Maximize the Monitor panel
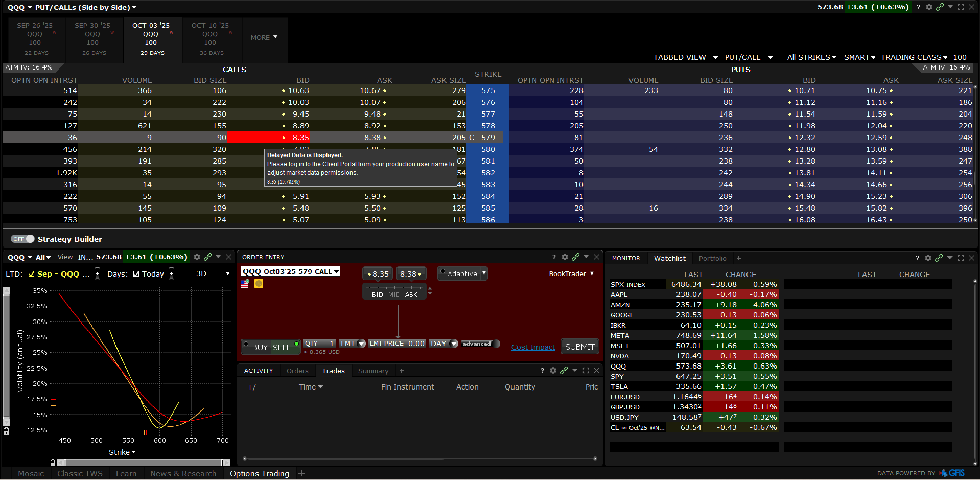The image size is (980, 480). 961,258
